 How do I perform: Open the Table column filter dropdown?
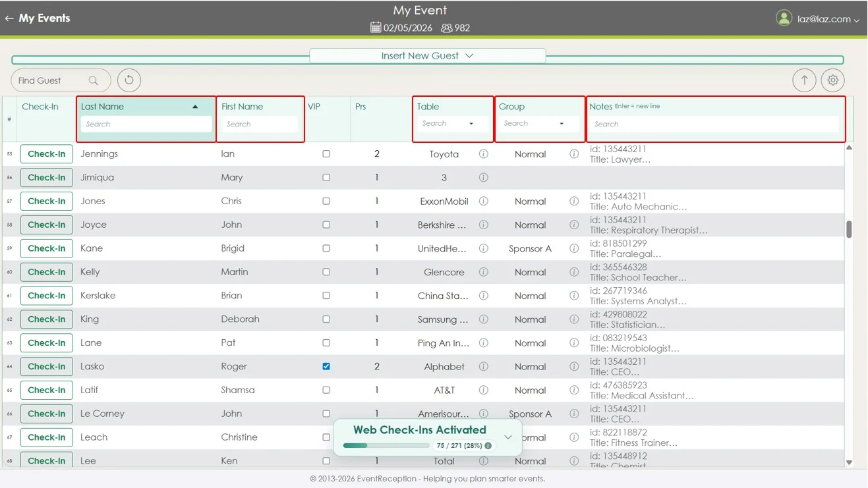[x=471, y=124]
